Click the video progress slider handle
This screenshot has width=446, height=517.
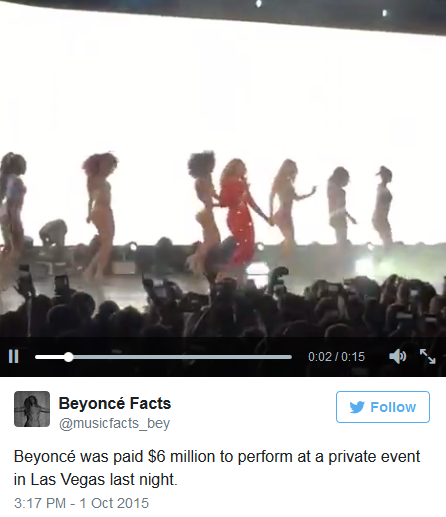(x=68, y=357)
